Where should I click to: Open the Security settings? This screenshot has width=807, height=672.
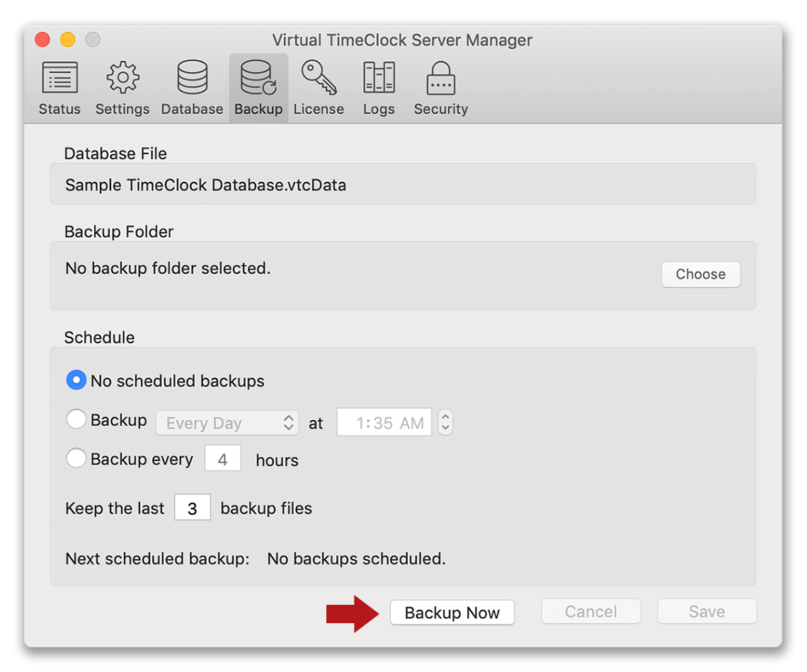pyautogui.click(x=440, y=86)
